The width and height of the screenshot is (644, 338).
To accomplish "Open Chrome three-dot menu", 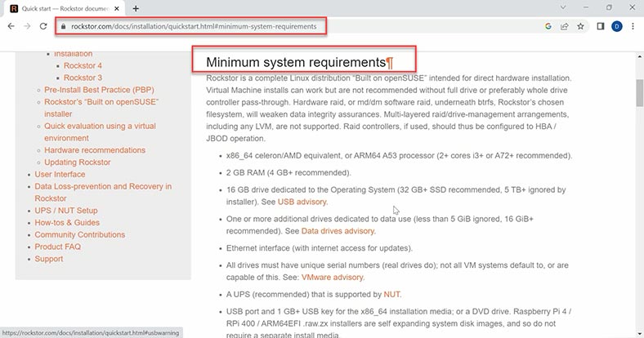I will (x=633, y=26).
